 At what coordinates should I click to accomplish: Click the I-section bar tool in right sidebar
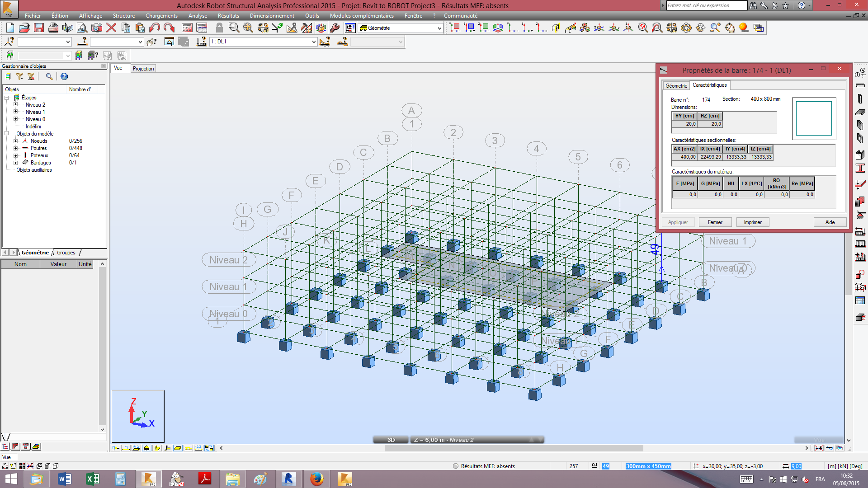tap(860, 169)
